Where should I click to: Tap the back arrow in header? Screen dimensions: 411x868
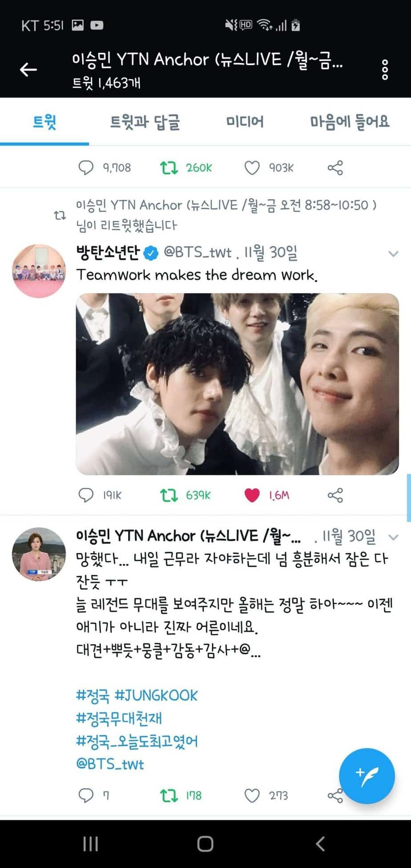[28, 69]
